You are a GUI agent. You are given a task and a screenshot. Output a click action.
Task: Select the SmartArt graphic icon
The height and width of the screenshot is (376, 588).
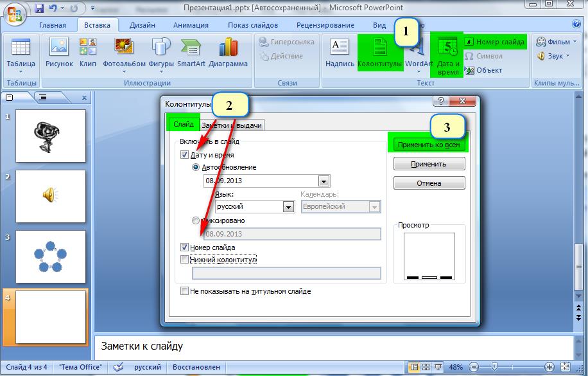tap(191, 47)
